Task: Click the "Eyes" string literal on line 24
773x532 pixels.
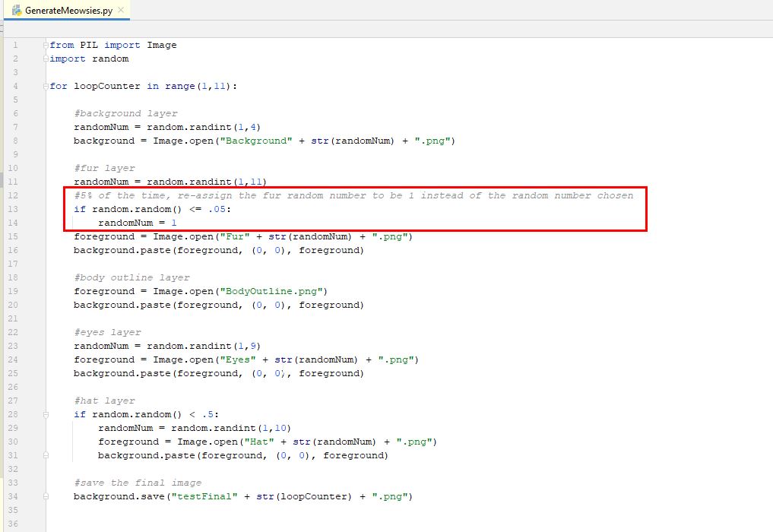Action: point(238,359)
